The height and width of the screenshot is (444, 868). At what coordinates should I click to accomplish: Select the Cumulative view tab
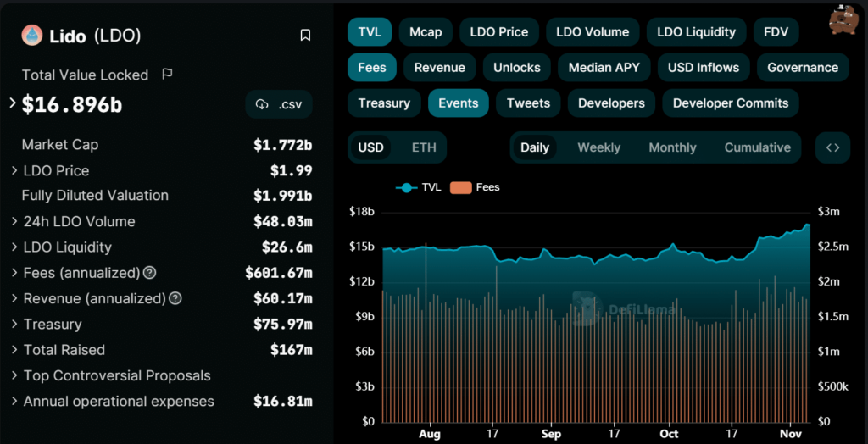point(757,147)
